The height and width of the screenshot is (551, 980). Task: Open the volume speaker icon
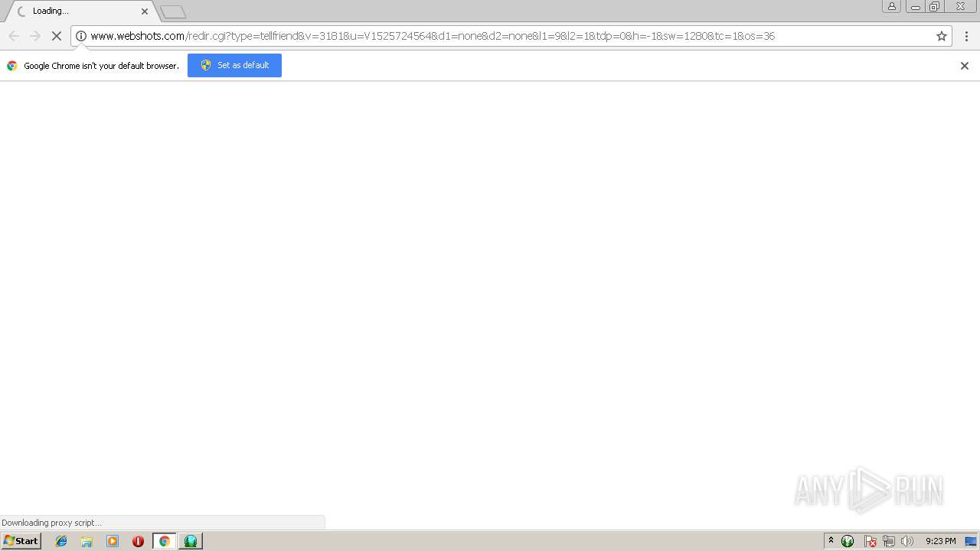click(x=907, y=541)
